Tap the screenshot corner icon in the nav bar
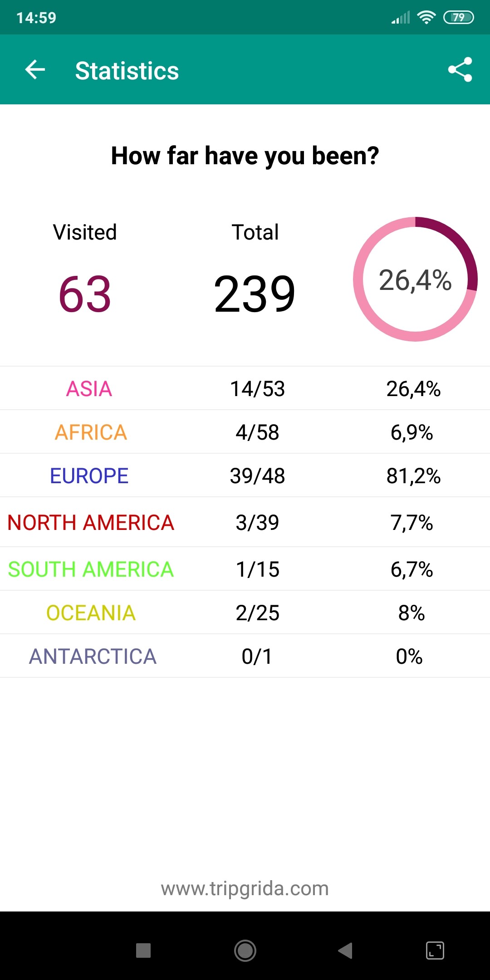This screenshot has height=980, width=490. [x=435, y=950]
